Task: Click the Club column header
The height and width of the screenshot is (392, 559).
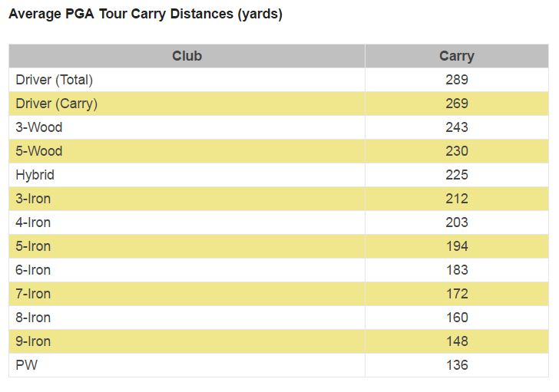Action: click(x=187, y=56)
